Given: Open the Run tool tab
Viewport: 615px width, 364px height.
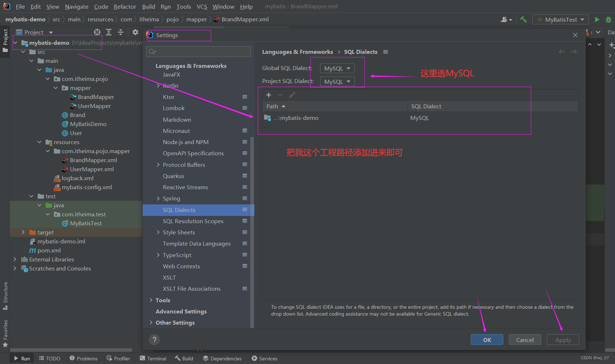Looking at the screenshot, I should click(22, 359).
